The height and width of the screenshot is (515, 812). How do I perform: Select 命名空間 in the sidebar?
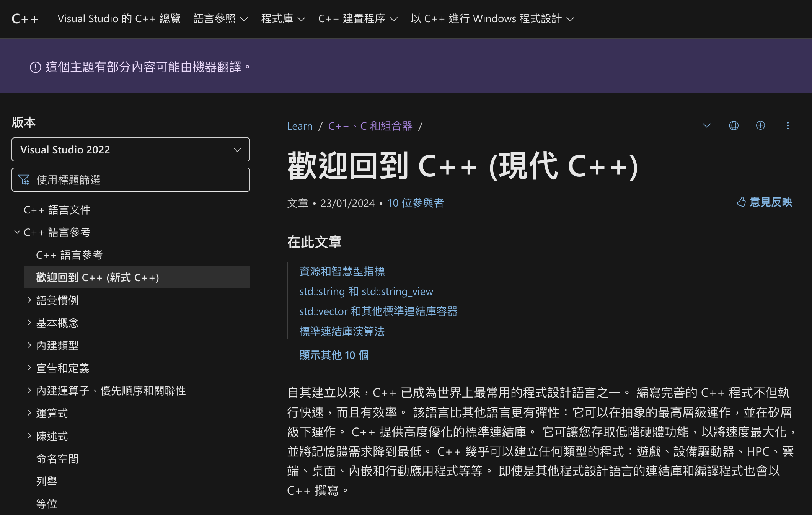point(57,459)
